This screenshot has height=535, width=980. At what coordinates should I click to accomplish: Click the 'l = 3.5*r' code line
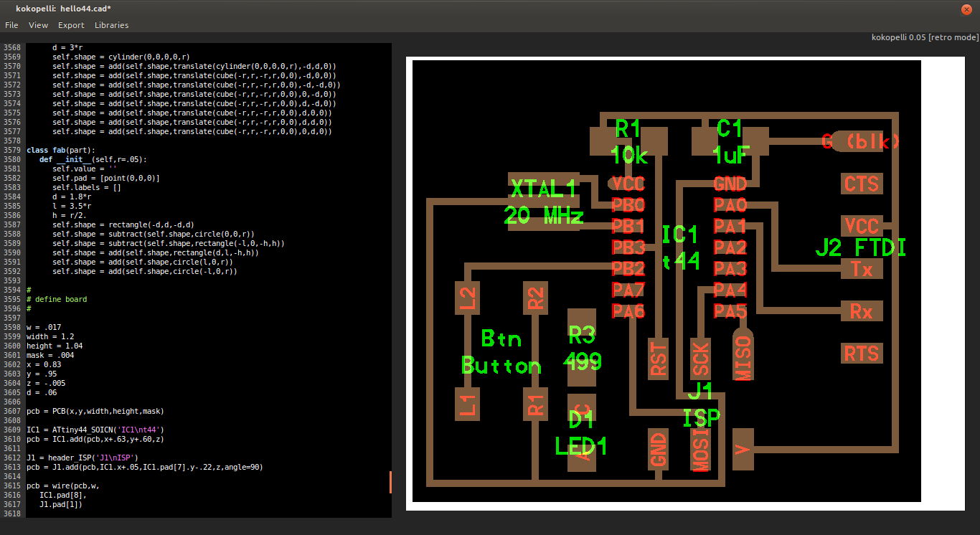tap(72, 206)
